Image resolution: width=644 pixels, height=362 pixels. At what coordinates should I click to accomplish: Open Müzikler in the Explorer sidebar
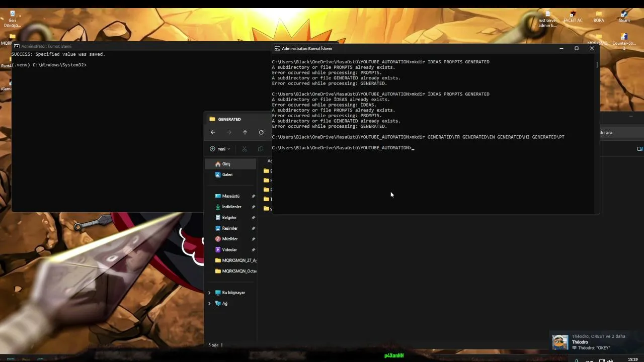pos(229,239)
